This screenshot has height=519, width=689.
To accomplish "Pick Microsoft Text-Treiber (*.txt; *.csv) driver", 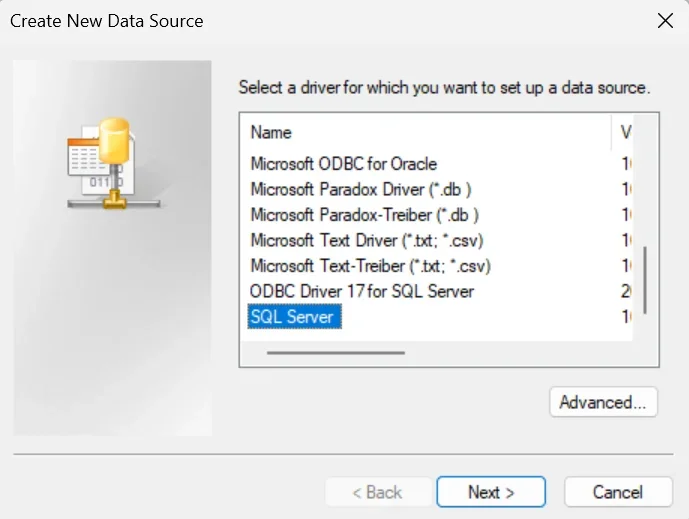I will [x=370, y=266].
